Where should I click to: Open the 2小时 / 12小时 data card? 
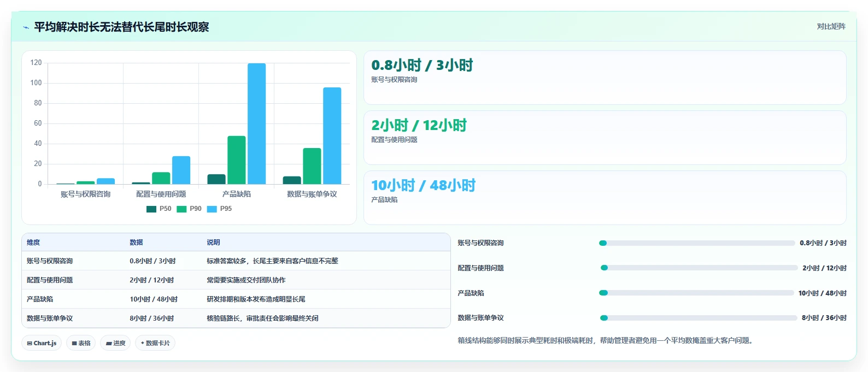pyautogui.click(x=605, y=138)
